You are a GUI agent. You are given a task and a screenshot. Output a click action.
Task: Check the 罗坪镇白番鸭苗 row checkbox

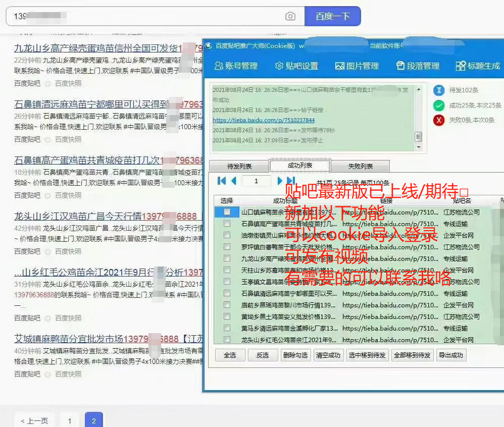click(227, 247)
